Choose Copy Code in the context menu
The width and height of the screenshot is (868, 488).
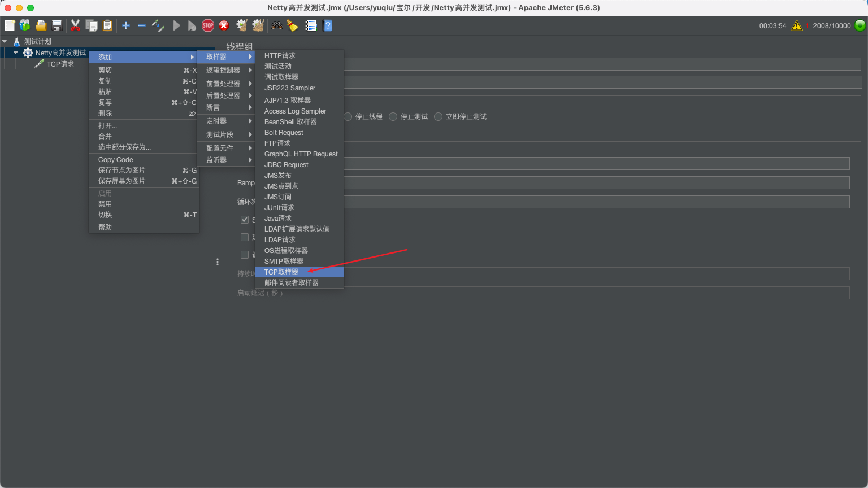tap(144, 159)
